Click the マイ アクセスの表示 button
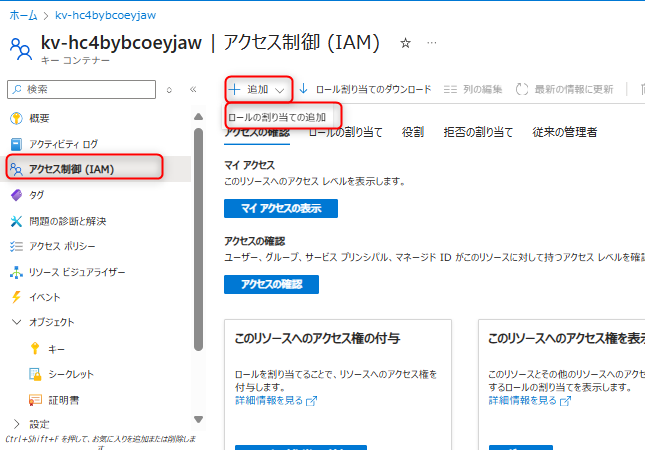Screen dimensions: 645x450 (x=280, y=209)
